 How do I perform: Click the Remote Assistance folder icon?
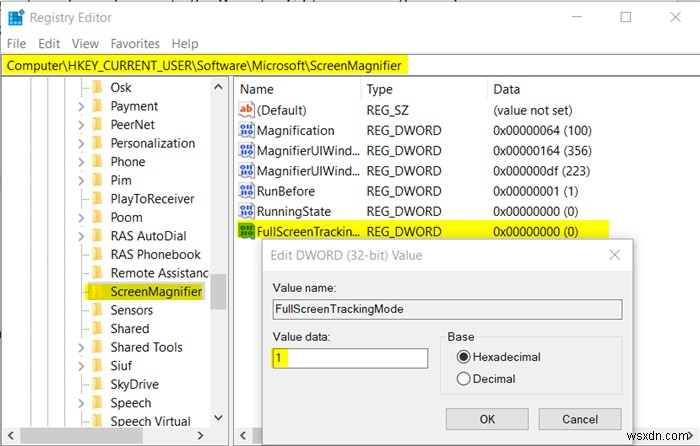97,272
